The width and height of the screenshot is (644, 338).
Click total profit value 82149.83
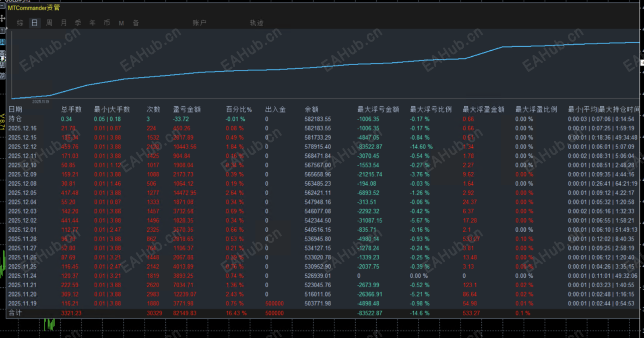pyautogui.click(x=185, y=313)
